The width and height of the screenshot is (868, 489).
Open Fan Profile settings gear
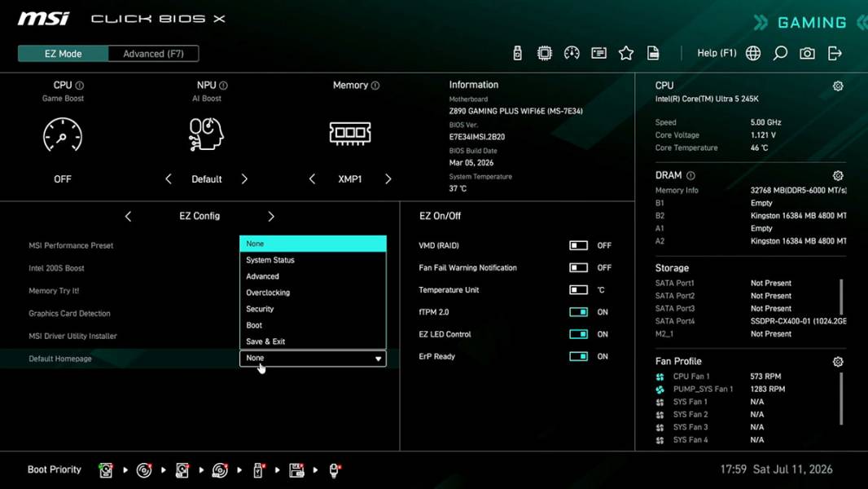pos(838,362)
